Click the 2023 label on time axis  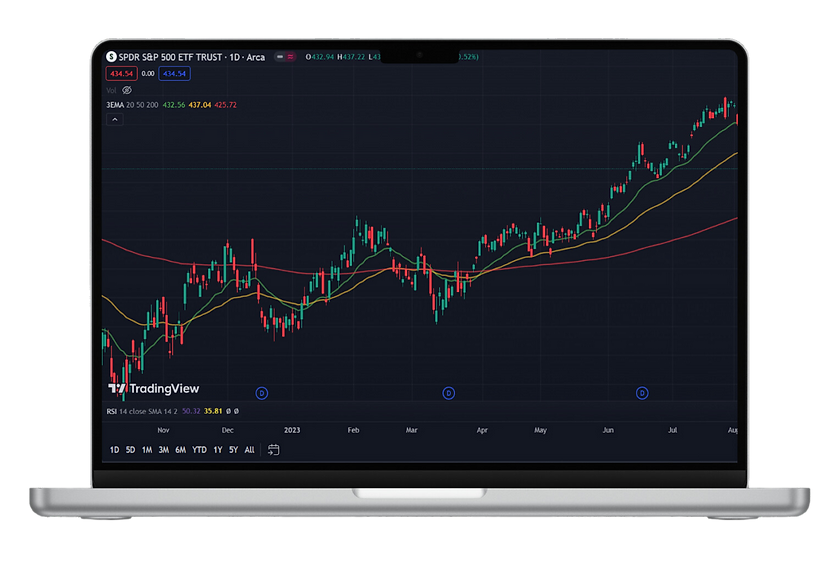click(292, 430)
